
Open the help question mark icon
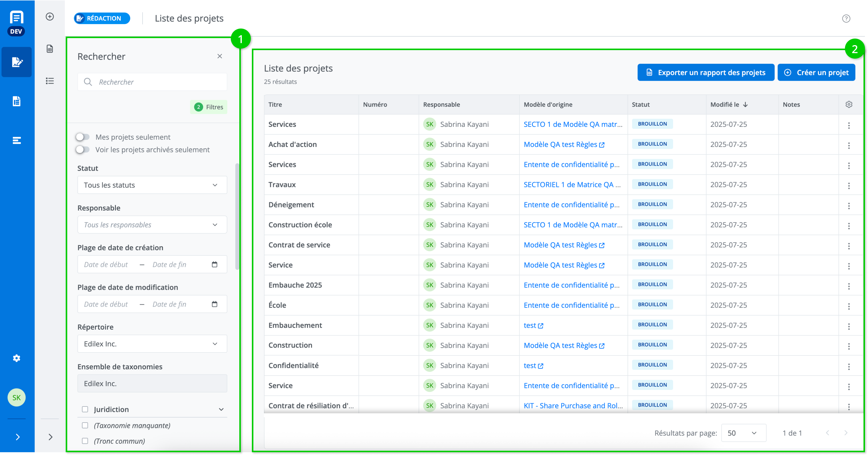pyautogui.click(x=846, y=19)
